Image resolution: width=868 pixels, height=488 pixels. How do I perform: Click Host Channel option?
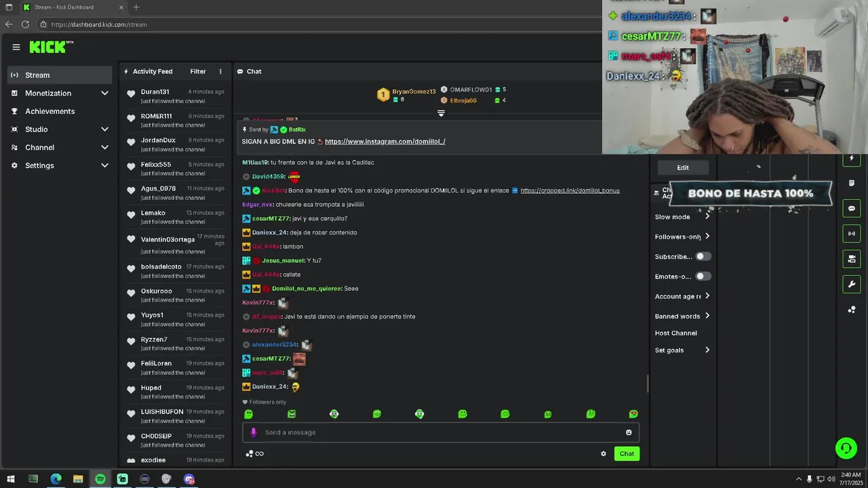[x=676, y=333]
